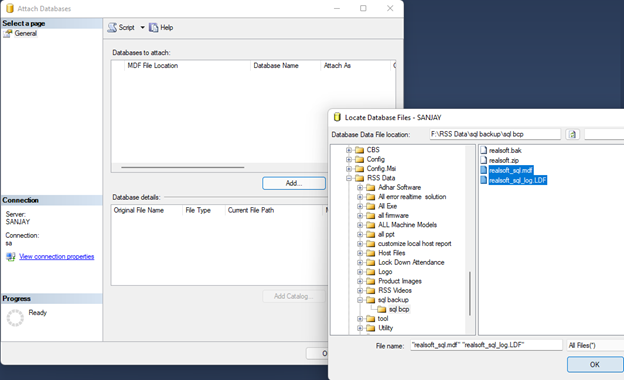This screenshot has width=624, height=380.
Task: Click the refresh folder icon button
Action: (572, 134)
